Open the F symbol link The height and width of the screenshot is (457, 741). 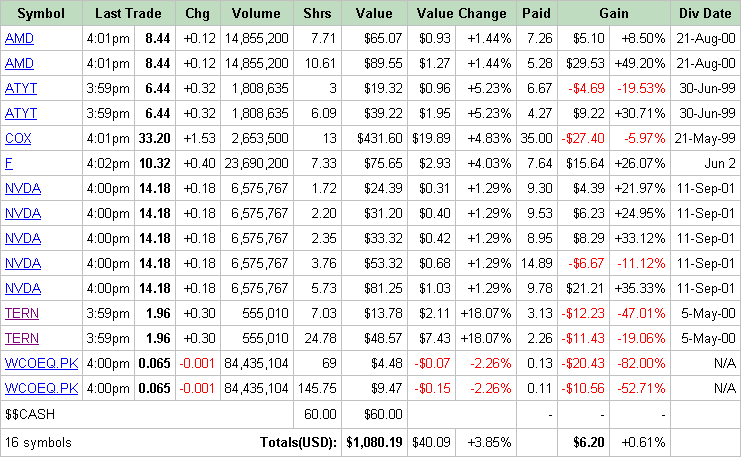[9, 164]
